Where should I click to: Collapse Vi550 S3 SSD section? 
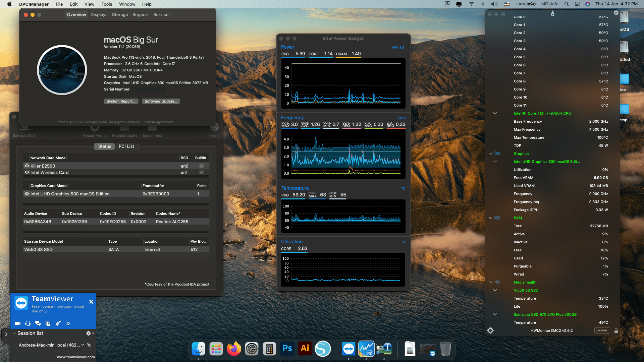point(495,290)
